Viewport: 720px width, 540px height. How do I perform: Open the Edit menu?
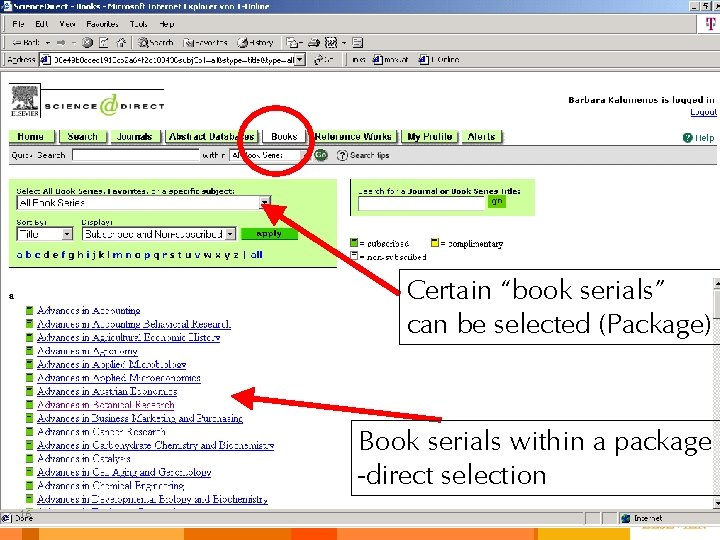(42, 24)
